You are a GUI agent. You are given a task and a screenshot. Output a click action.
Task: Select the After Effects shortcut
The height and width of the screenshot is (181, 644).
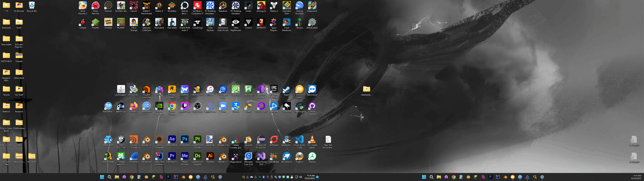(x=172, y=141)
